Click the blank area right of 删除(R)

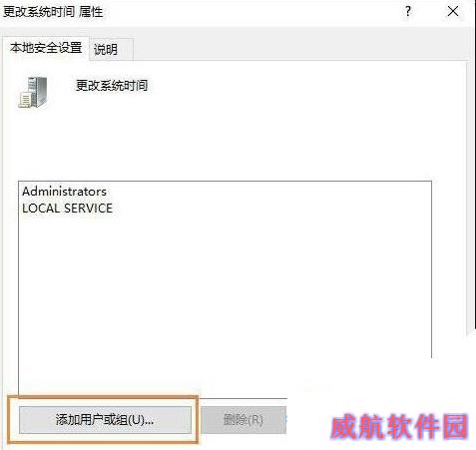pyautogui.click(x=306, y=420)
